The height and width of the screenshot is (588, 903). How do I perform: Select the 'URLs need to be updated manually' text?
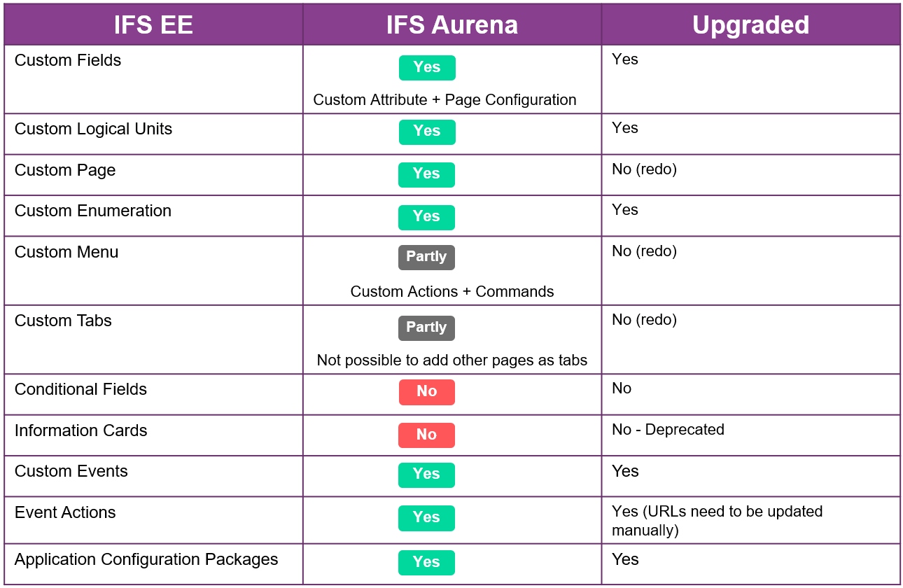click(717, 521)
